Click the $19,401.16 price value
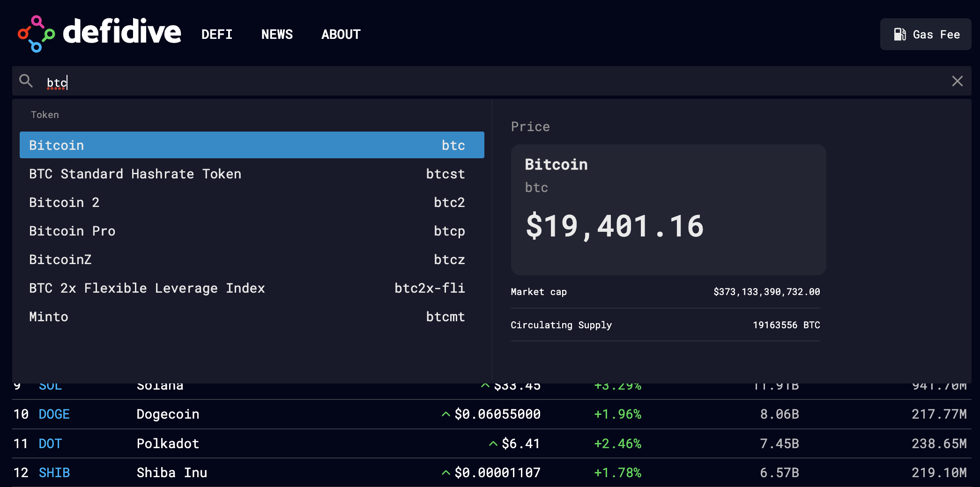This screenshot has height=487, width=980. click(615, 226)
